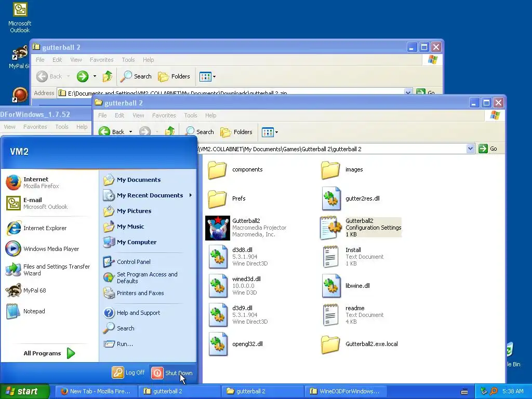The image size is (532, 399).
Task: Open Printers and Faxes
Action: point(134,293)
